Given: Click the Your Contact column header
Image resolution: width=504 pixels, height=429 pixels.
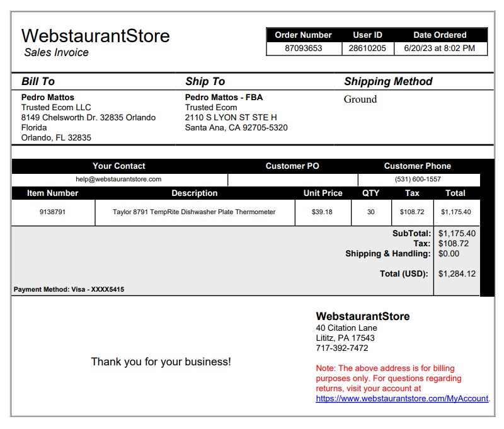Looking at the screenshot, I should 119,166.
